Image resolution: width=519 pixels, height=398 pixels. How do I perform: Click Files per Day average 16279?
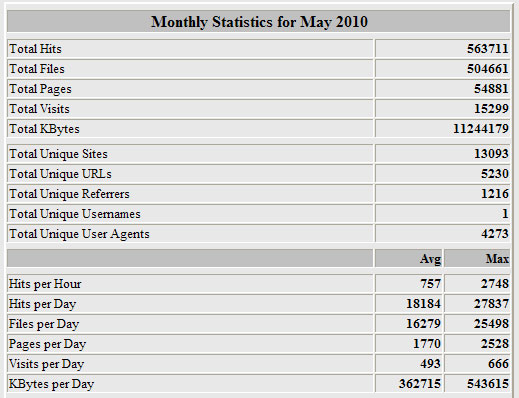(423, 324)
